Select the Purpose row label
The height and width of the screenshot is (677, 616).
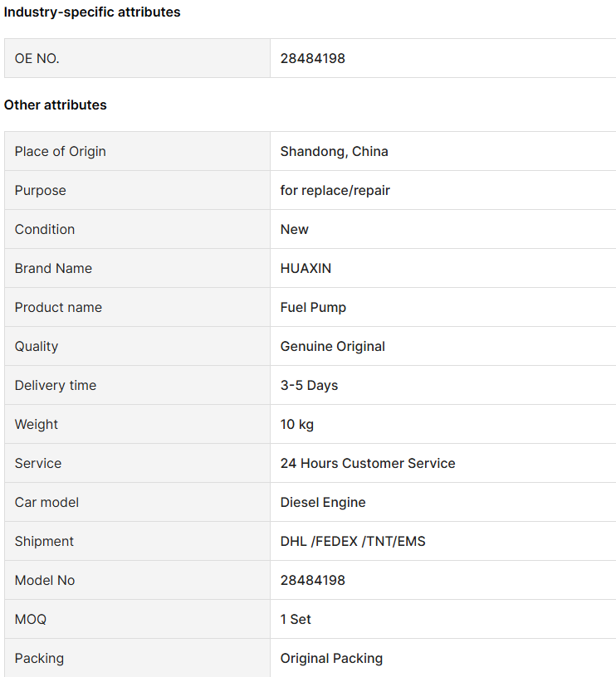(x=40, y=191)
